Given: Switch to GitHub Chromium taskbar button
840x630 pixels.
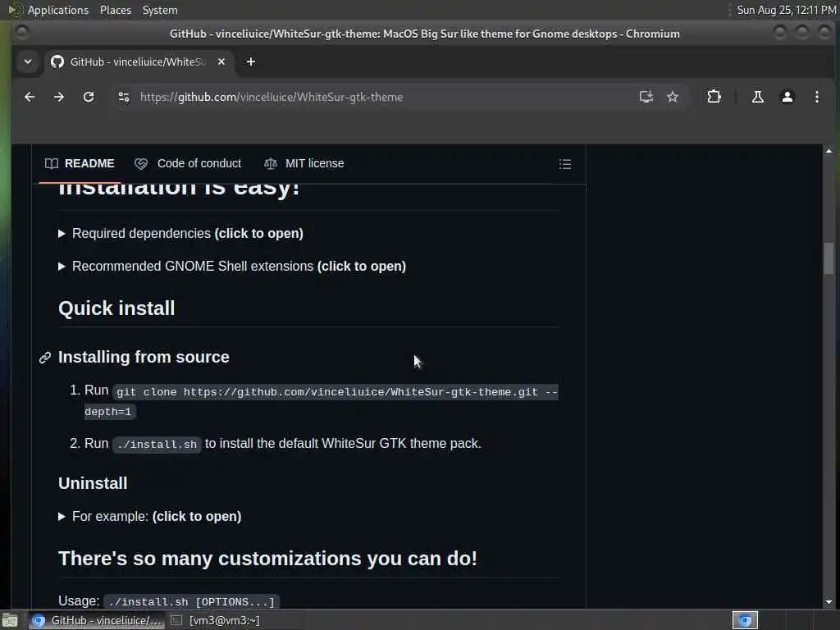Looking at the screenshot, I should tap(97, 620).
